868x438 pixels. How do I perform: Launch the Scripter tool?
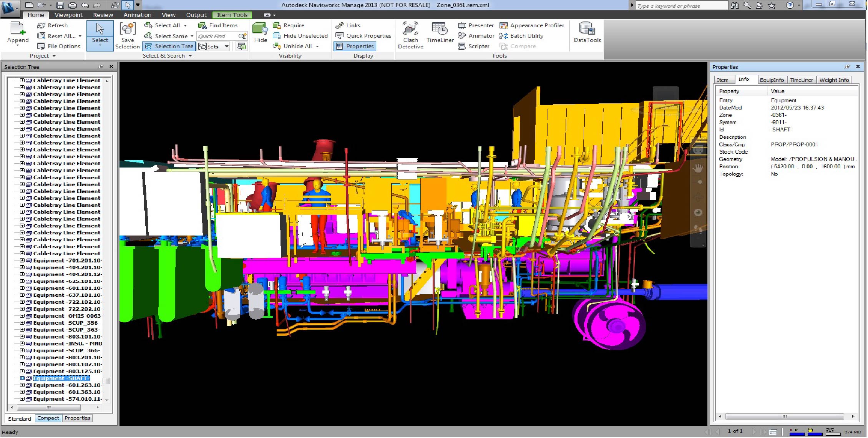coord(475,46)
